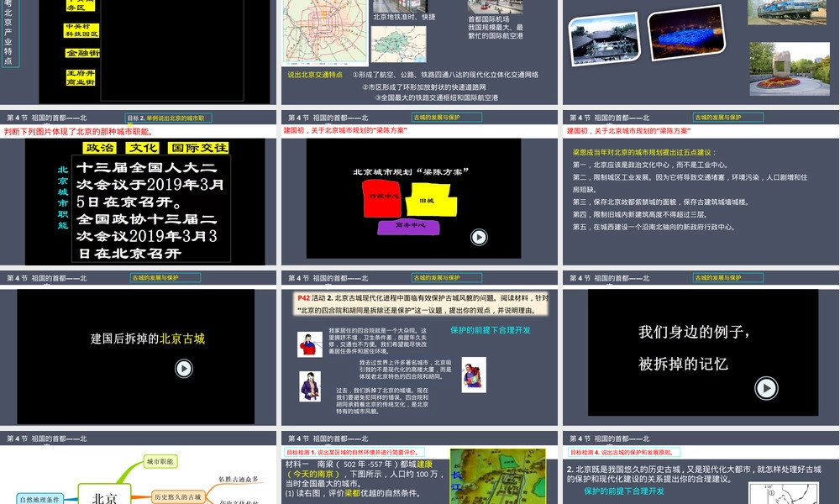Click the 古城的发展与保护 tag on the P42 活动 slide
Screen dimensions: 840x504
point(447,278)
